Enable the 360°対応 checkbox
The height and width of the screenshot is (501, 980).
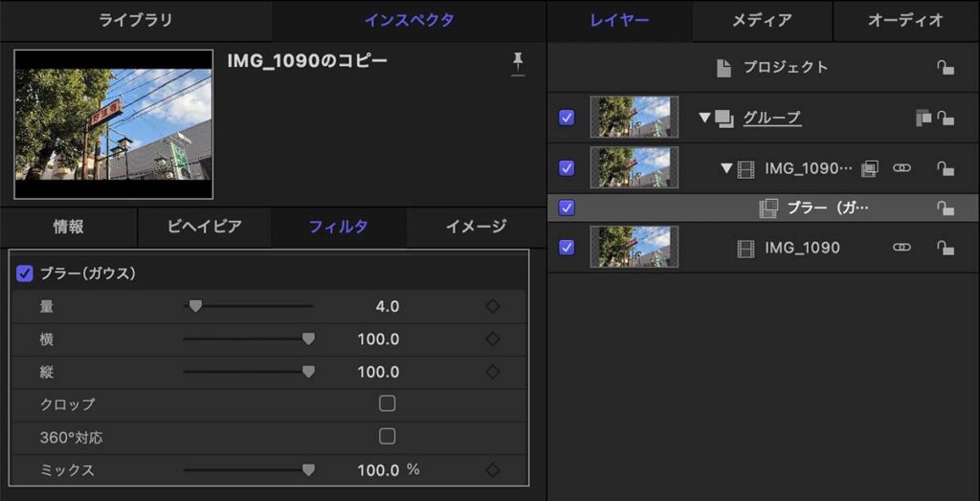click(387, 437)
